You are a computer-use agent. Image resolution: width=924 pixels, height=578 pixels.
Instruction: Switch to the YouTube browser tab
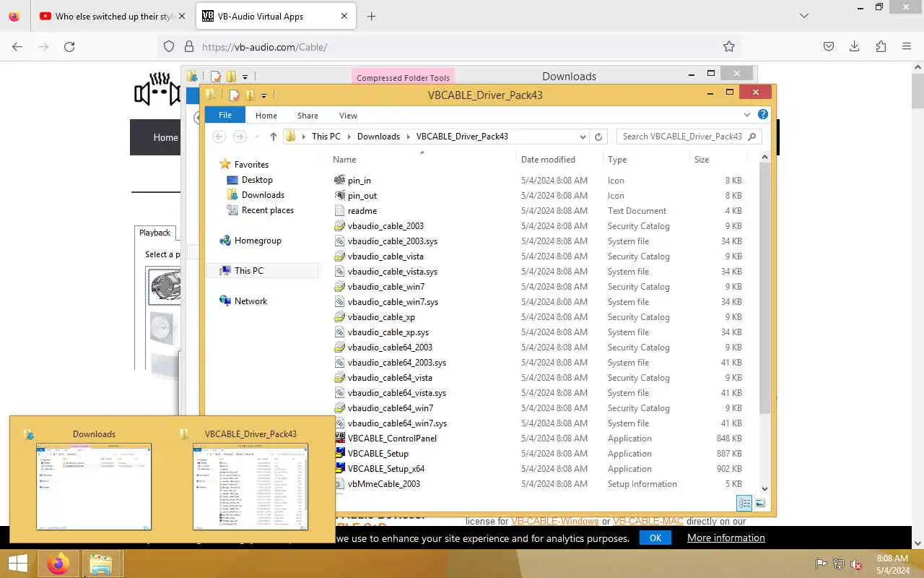tap(113, 16)
